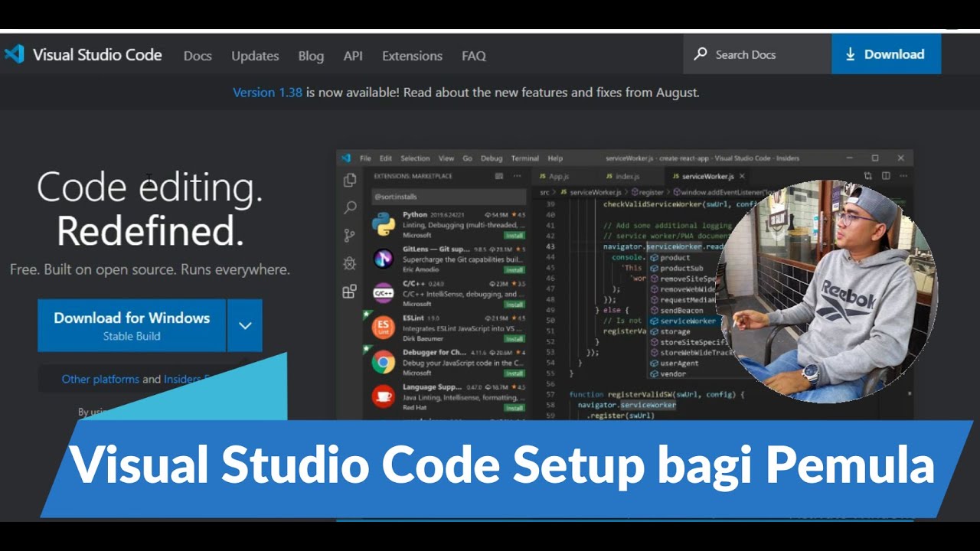Click the GitLens extension icon
This screenshot has width=980, height=551.
tap(383, 259)
